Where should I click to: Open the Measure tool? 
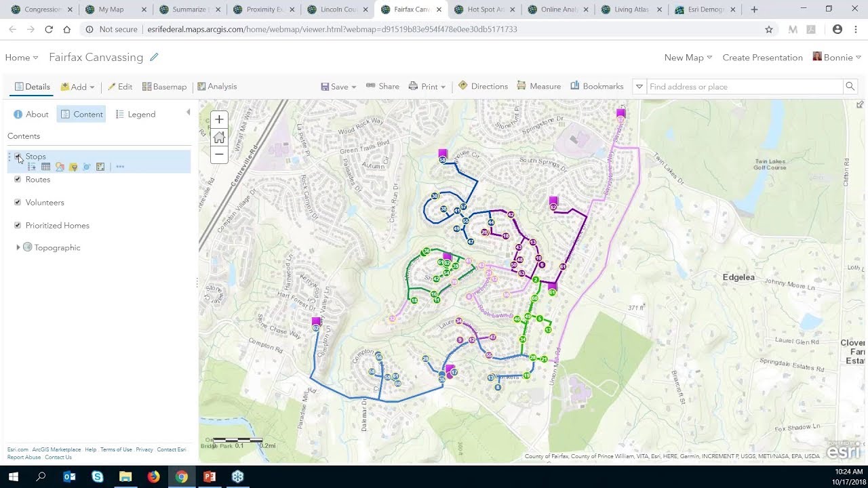(x=539, y=87)
